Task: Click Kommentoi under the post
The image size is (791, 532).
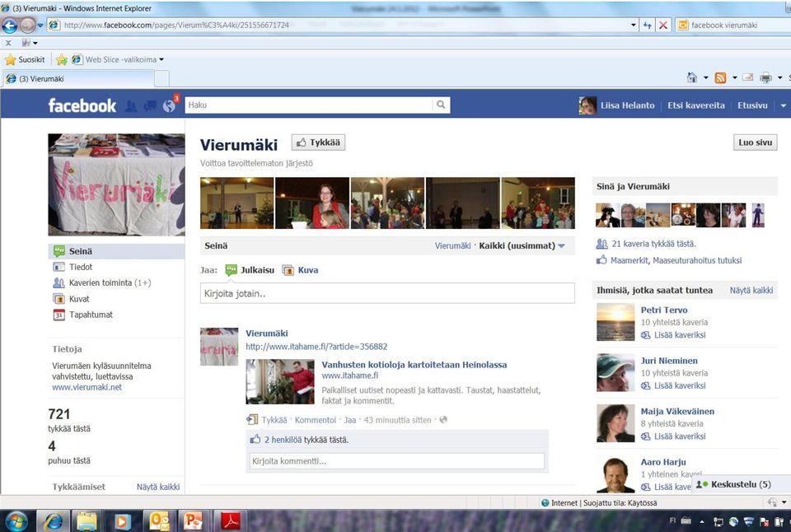Action: click(316, 419)
